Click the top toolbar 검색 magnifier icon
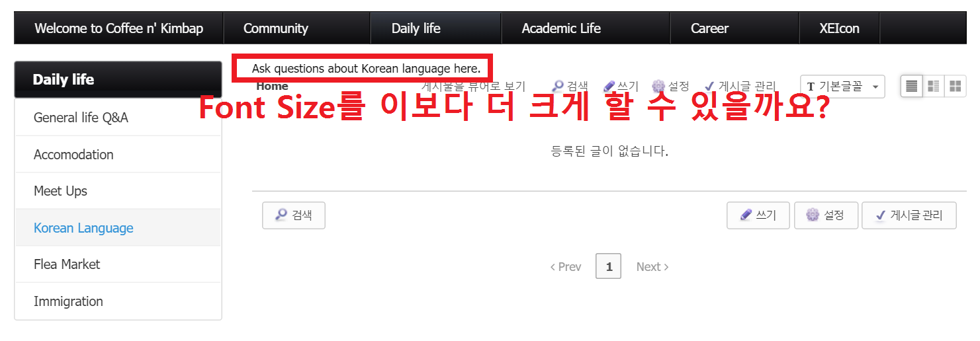Viewport: 980px width, 341px height. pyautogui.click(x=558, y=86)
